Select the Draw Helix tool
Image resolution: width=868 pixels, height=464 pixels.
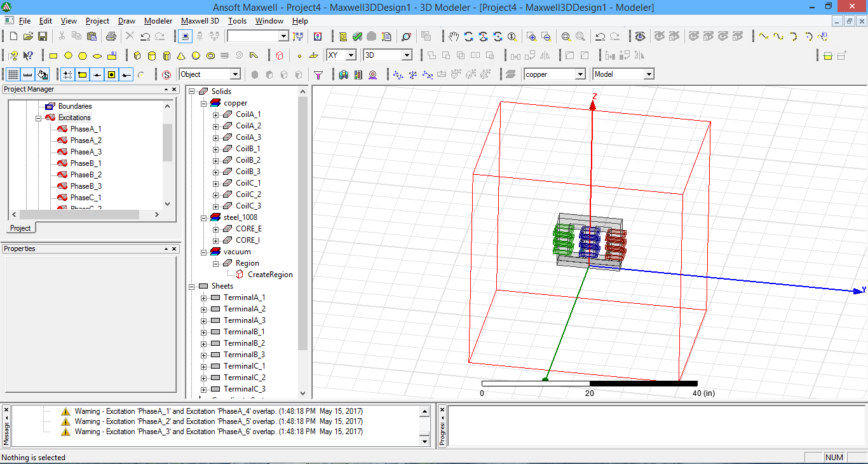[x=224, y=55]
